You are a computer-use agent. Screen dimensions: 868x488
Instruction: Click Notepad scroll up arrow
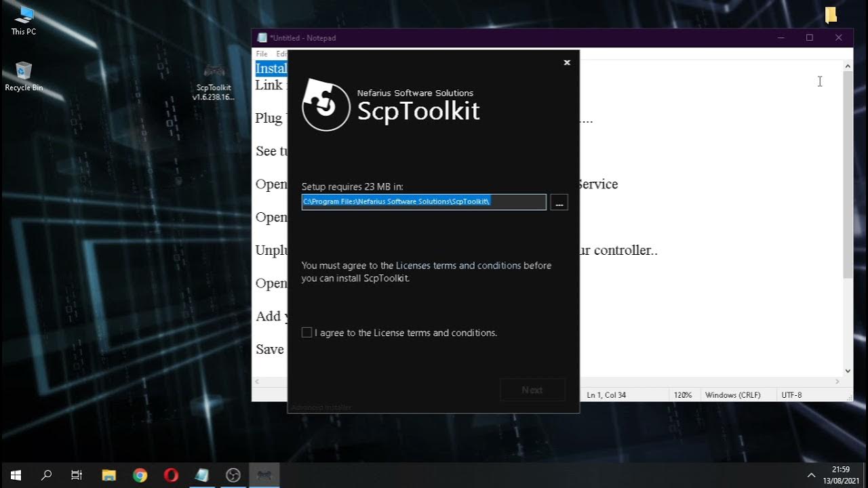tap(848, 66)
